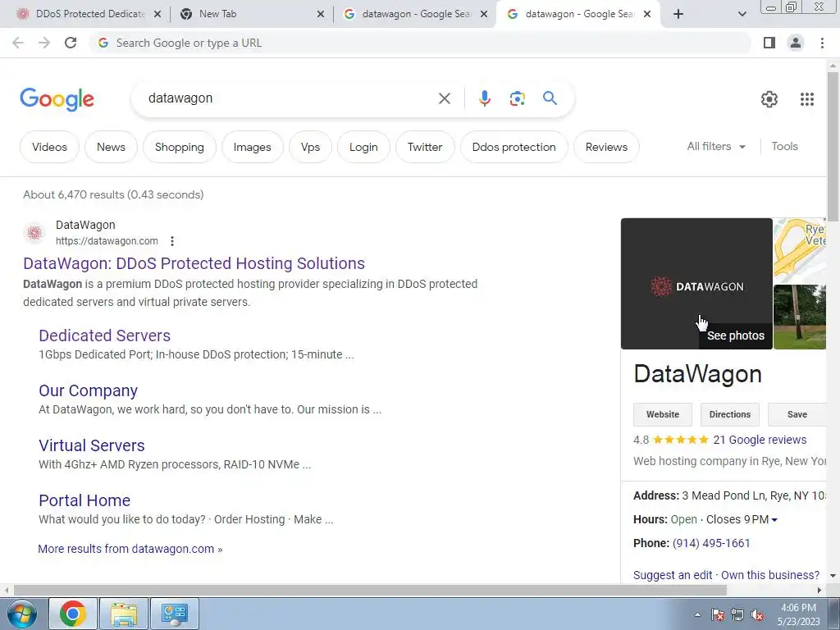Click See photos on DataWagon logo
The height and width of the screenshot is (630, 840).
[x=736, y=336]
